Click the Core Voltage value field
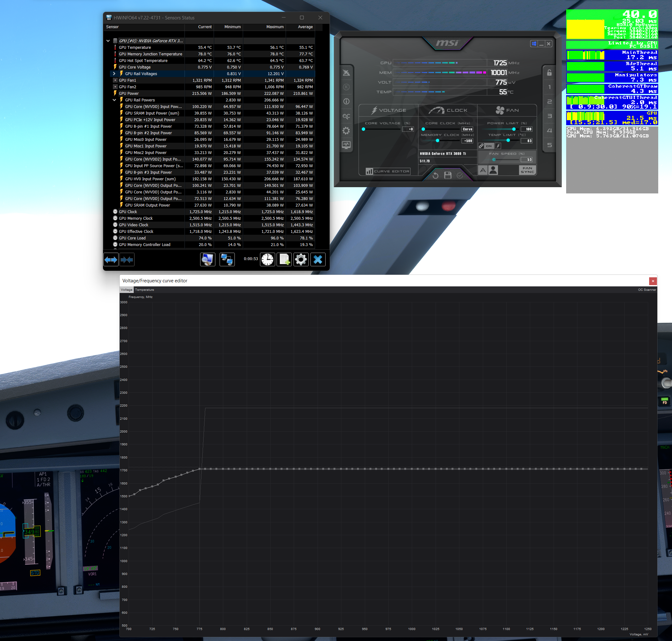The width and height of the screenshot is (672, 641). coord(408,129)
